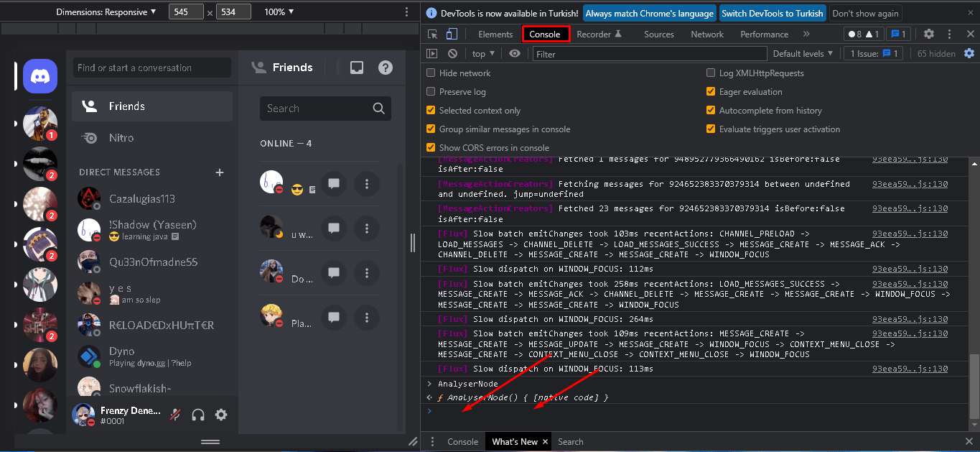Clear console with the ban icon
The width and height of the screenshot is (980, 452).
pos(452,54)
